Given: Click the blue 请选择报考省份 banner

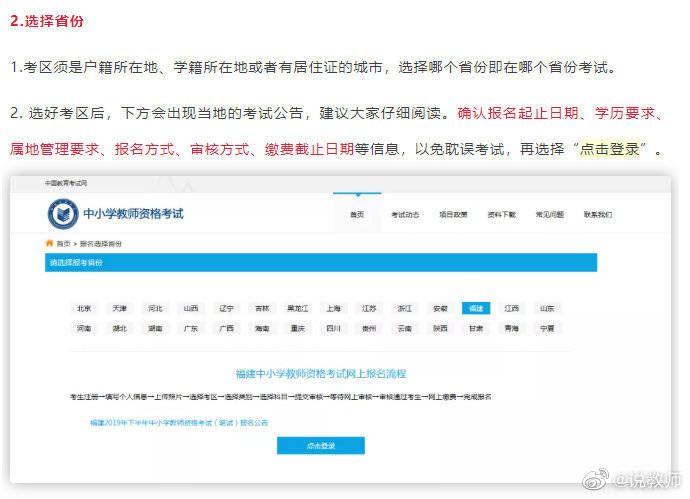Looking at the screenshot, I should click(x=321, y=262).
